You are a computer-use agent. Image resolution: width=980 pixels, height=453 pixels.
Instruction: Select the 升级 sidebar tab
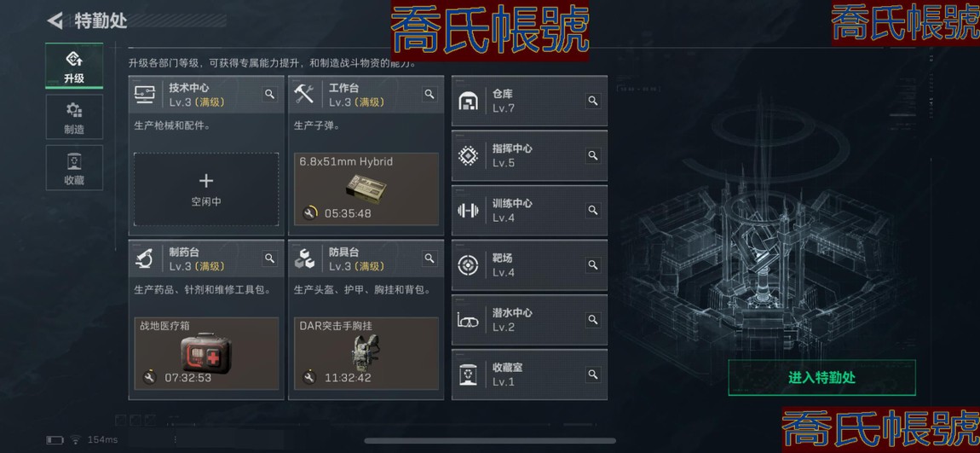74,66
